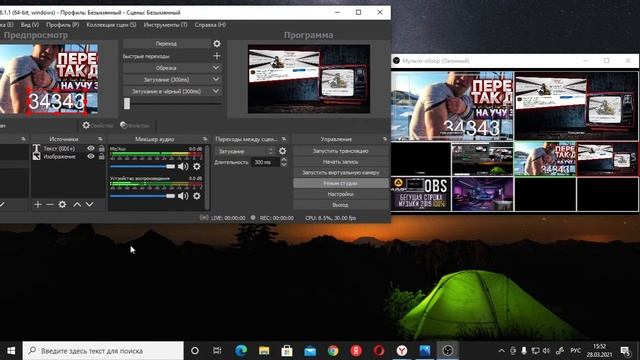Pop out the Управление dock panel
The width and height of the screenshot is (640, 360).
pos(384,139)
